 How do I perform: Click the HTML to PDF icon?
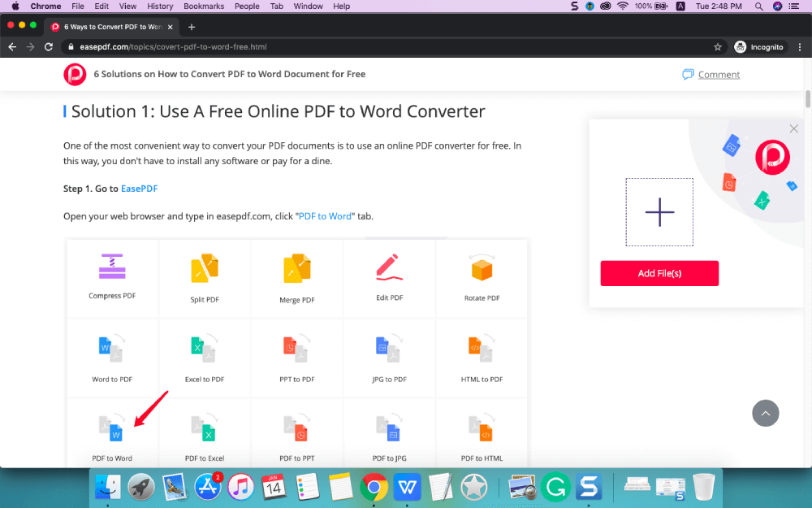coord(482,349)
